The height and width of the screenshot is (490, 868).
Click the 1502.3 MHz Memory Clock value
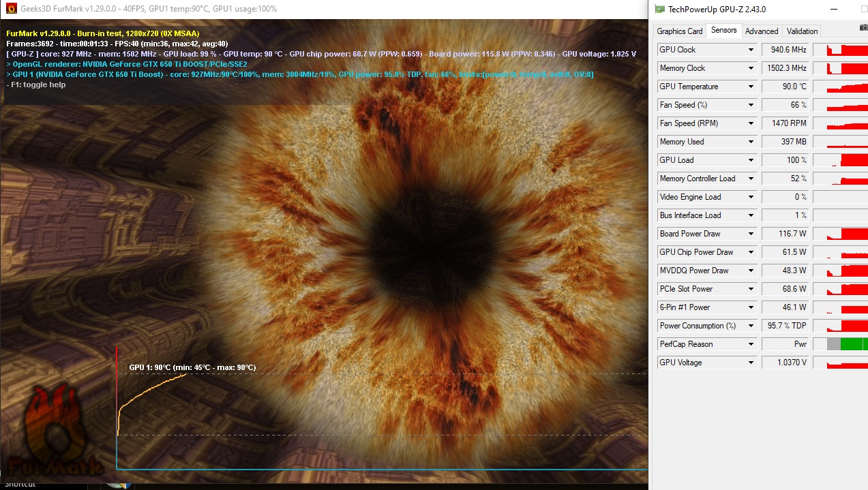(x=785, y=68)
